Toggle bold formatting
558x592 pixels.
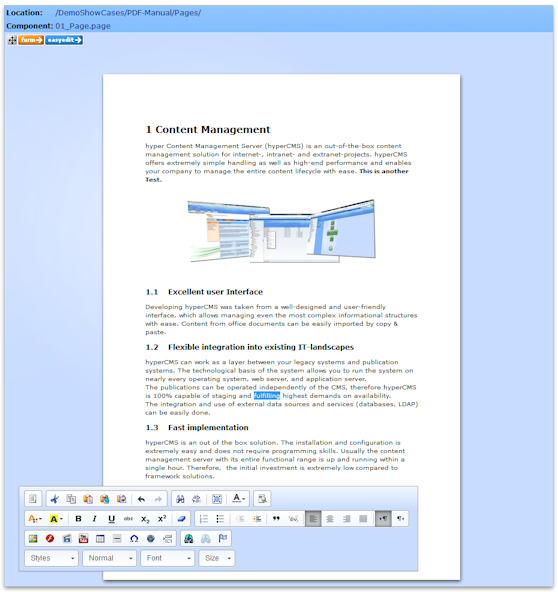pyautogui.click(x=78, y=519)
